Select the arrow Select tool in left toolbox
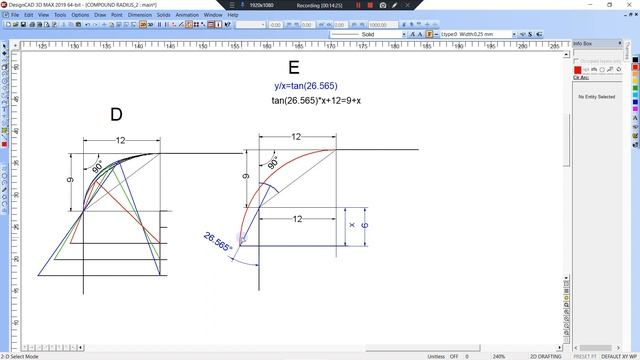640x360 pixels. [x=4, y=46]
